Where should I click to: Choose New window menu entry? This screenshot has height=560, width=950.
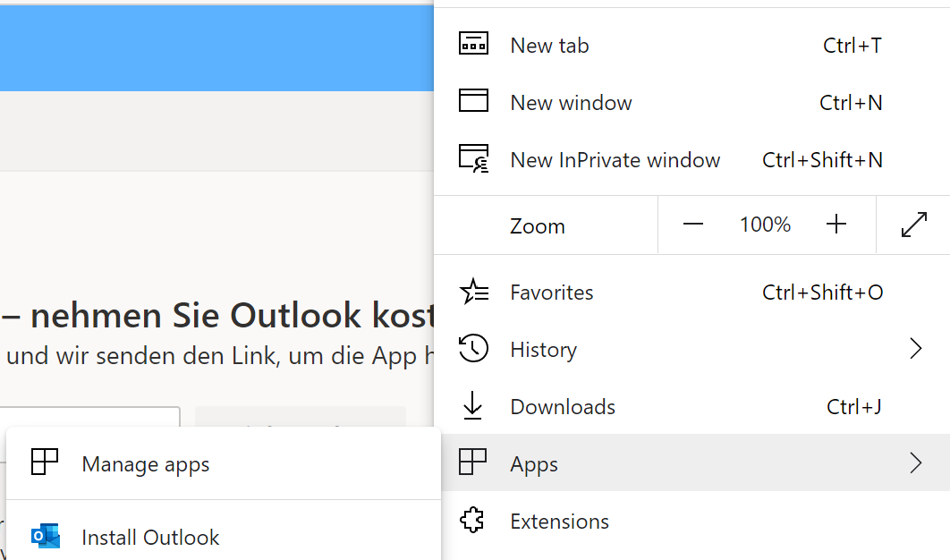[691, 102]
